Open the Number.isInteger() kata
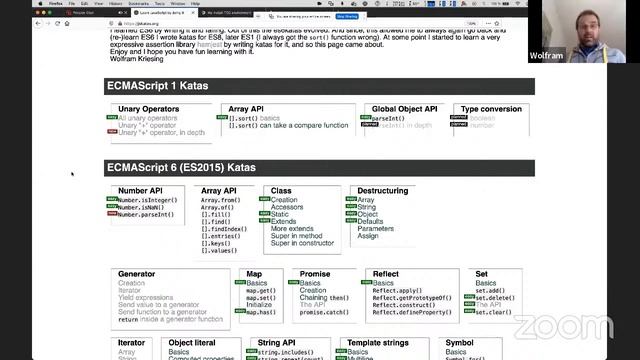 tap(148, 200)
